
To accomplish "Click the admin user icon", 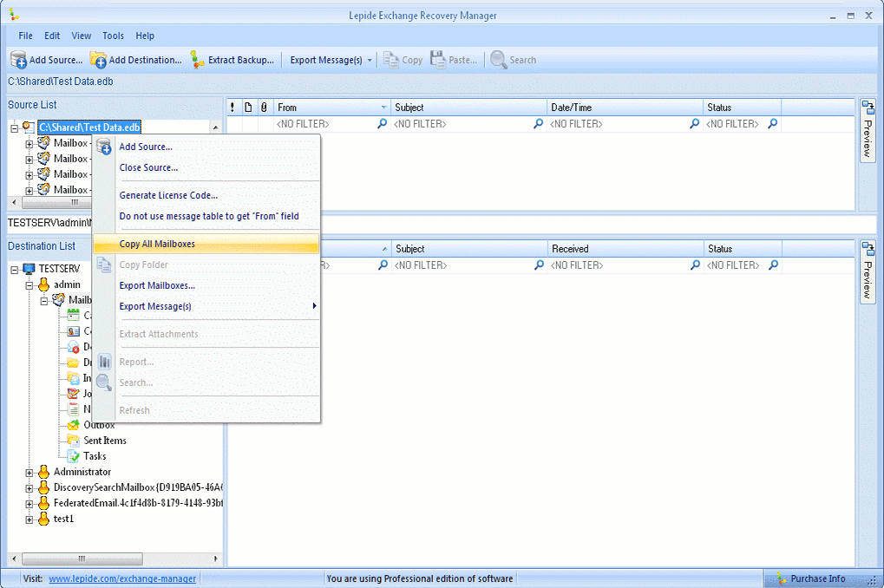I will [44, 284].
